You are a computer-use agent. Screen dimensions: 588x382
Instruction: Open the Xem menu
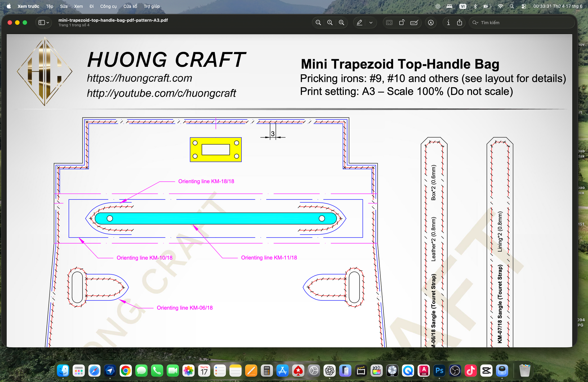click(x=79, y=6)
